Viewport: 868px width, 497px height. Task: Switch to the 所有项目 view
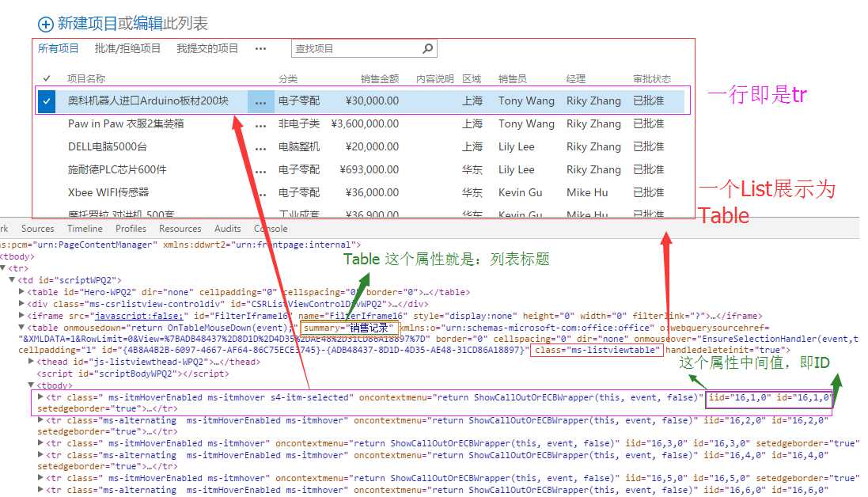[x=58, y=49]
